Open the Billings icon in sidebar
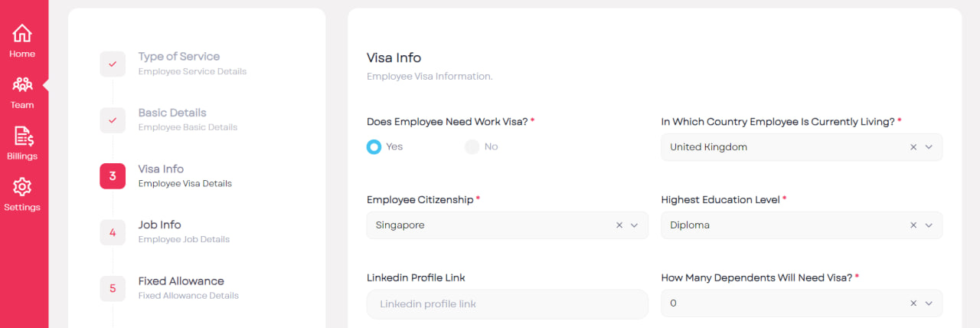The height and width of the screenshot is (328, 980). click(22, 136)
